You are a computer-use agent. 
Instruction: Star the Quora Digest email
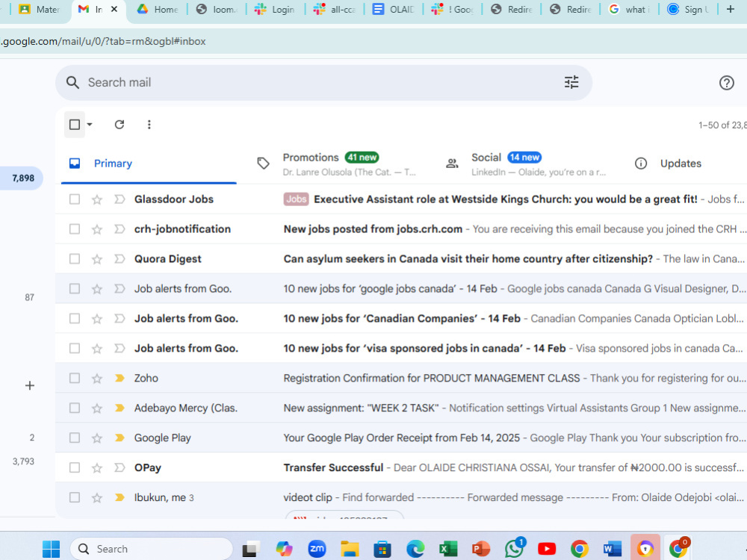[97, 259]
